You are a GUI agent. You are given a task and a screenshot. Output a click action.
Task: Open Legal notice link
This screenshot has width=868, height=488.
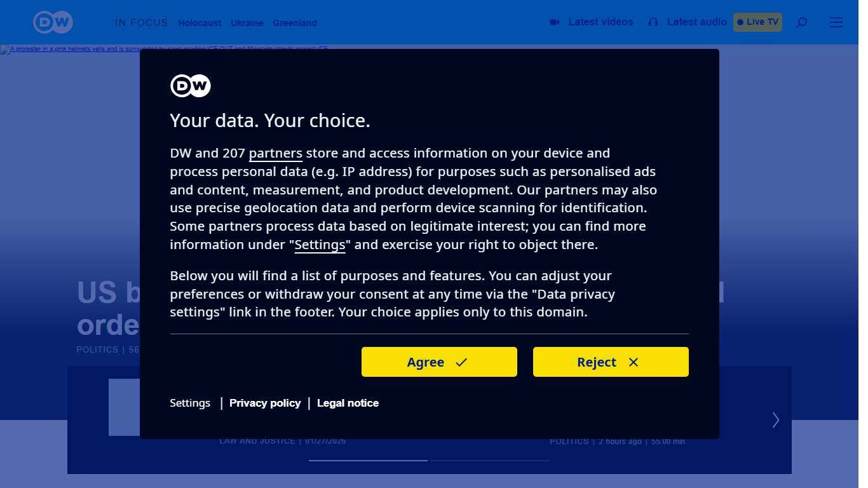(x=348, y=403)
